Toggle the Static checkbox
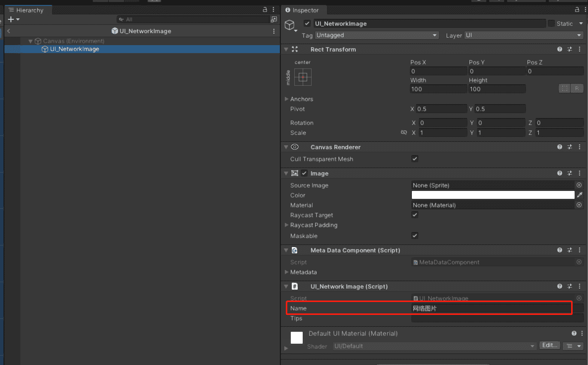Screen dimensions: 588x365 coord(551,23)
